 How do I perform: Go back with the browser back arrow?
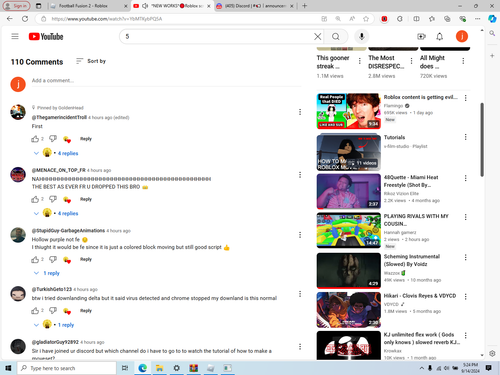pyautogui.click(x=10, y=19)
